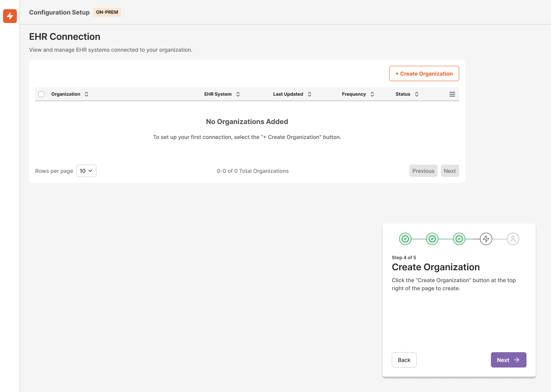Check the Organization column header checkbox circle

click(41, 94)
